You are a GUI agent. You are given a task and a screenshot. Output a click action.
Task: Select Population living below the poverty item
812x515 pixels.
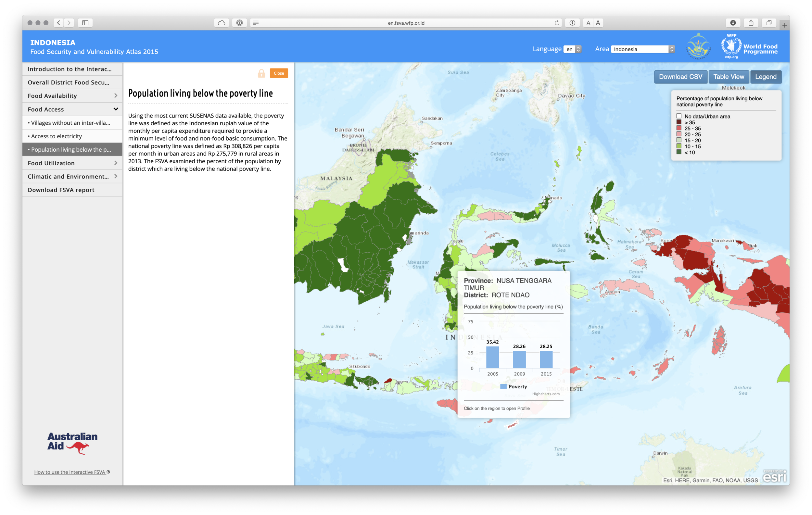click(72, 150)
